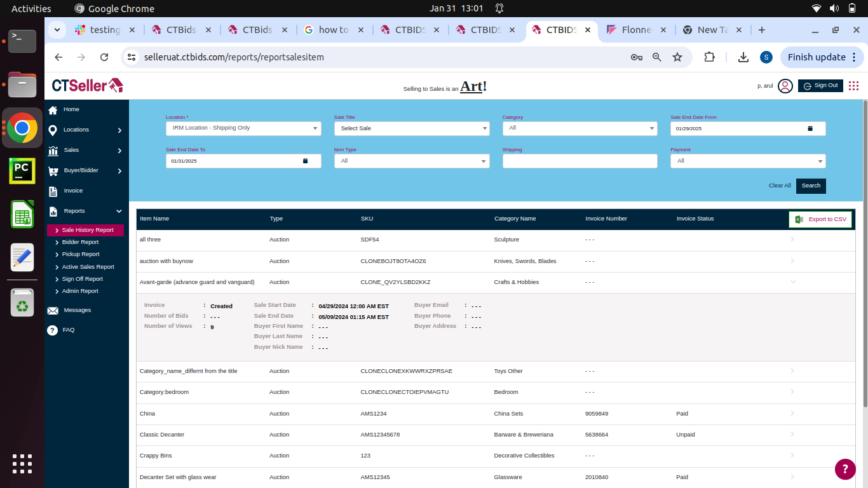The image size is (868, 488).
Task: Bookmark this page with star icon
Action: (x=677, y=57)
